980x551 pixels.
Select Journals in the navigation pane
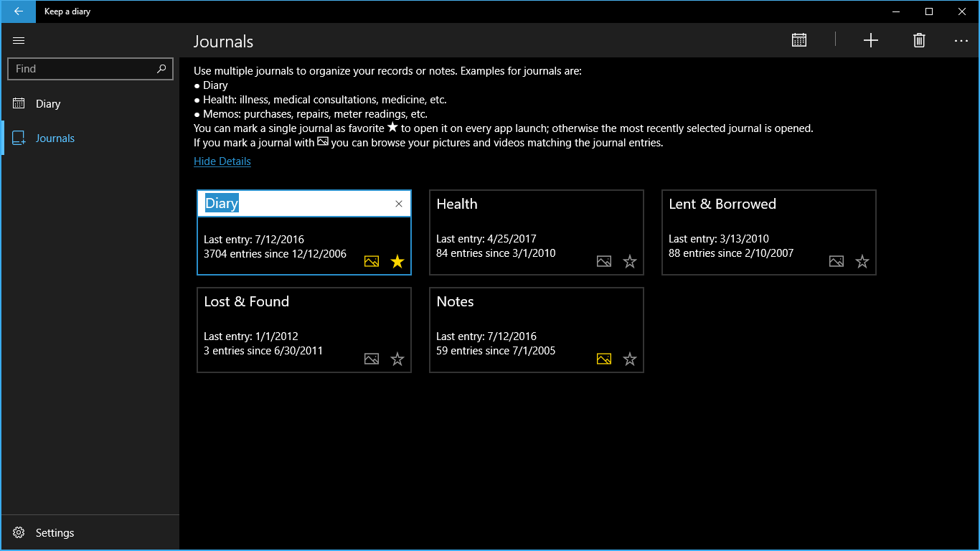pyautogui.click(x=90, y=138)
